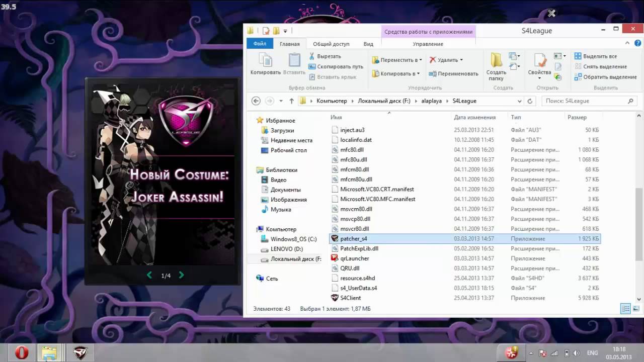Click the Вырезать (Cut) scissors icon
The height and width of the screenshot is (362, 644).
pyautogui.click(x=312, y=56)
